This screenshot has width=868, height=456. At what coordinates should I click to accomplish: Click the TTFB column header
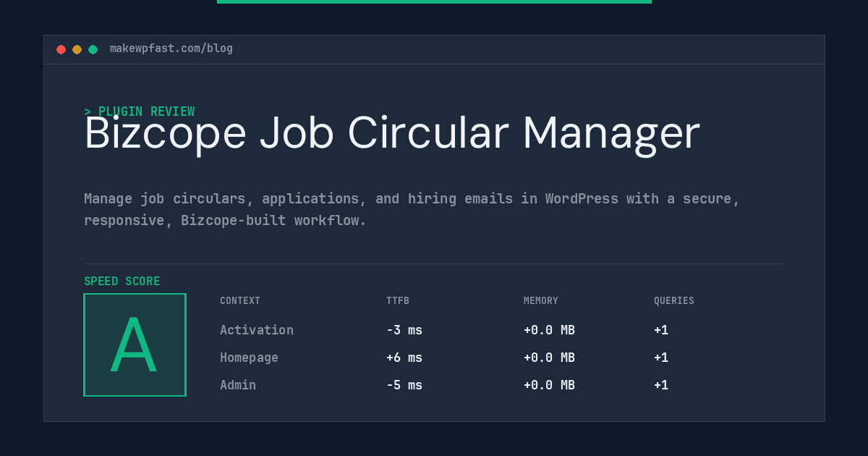(x=398, y=301)
